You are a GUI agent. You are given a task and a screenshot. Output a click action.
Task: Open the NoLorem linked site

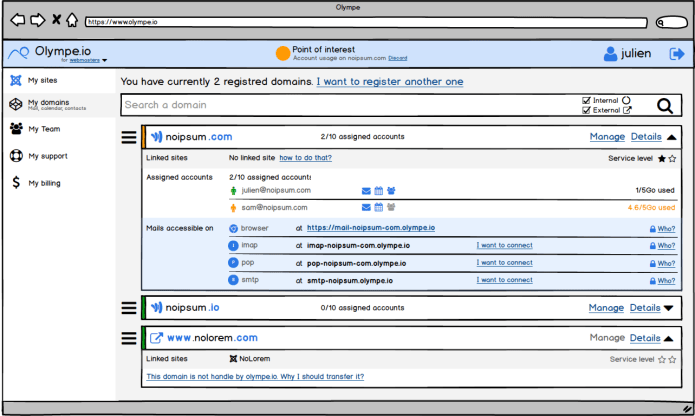coord(250,359)
